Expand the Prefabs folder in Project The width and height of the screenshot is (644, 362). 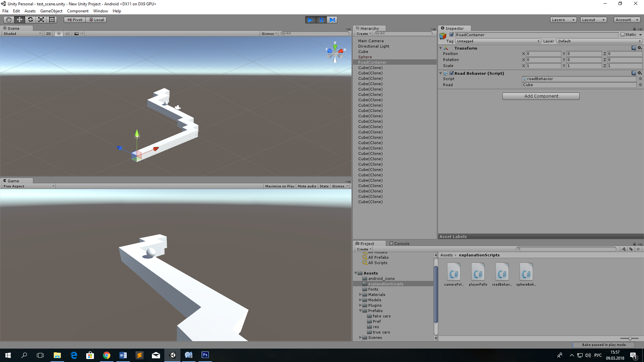(360, 310)
